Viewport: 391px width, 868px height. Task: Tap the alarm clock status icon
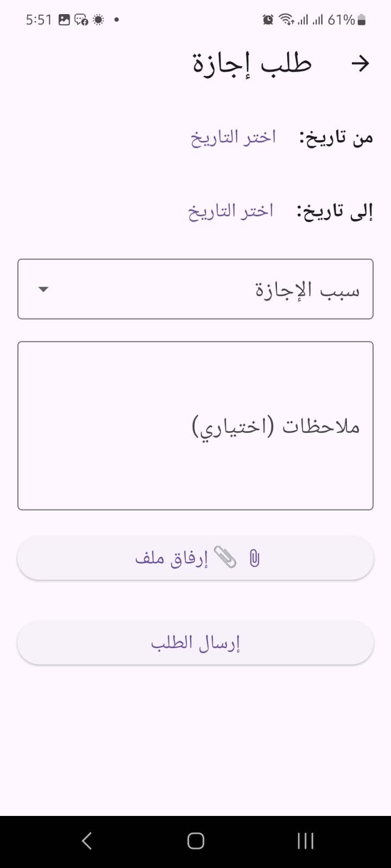tap(268, 20)
